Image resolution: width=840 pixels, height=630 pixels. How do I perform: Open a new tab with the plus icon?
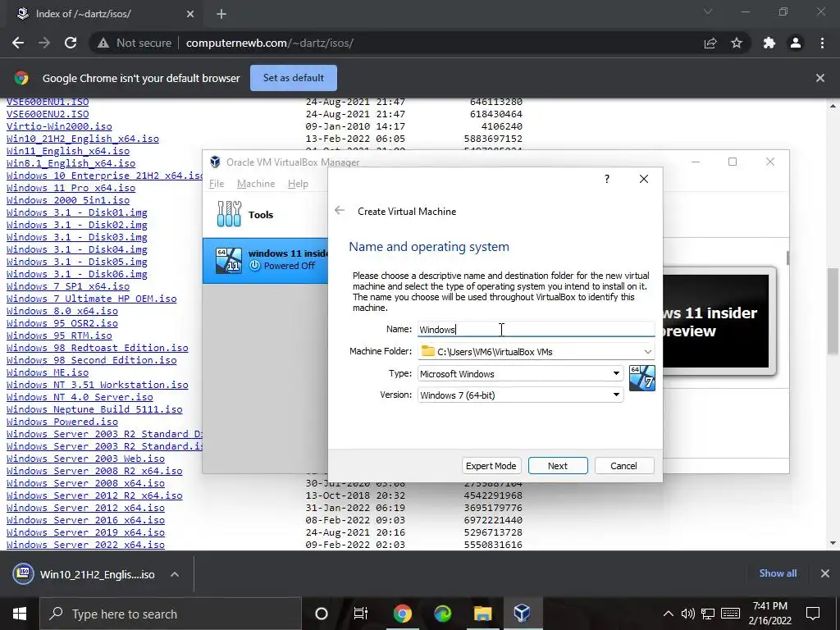[221, 14]
